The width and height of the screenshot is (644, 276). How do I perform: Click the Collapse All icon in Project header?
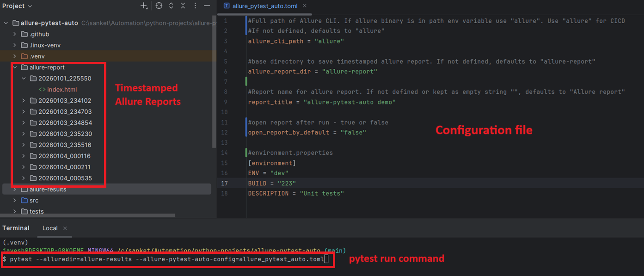[x=183, y=6]
